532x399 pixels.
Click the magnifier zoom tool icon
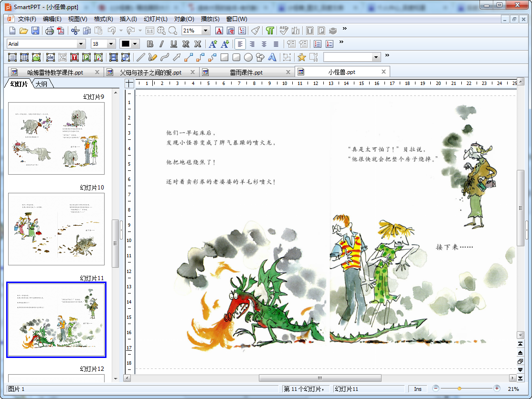(x=173, y=31)
